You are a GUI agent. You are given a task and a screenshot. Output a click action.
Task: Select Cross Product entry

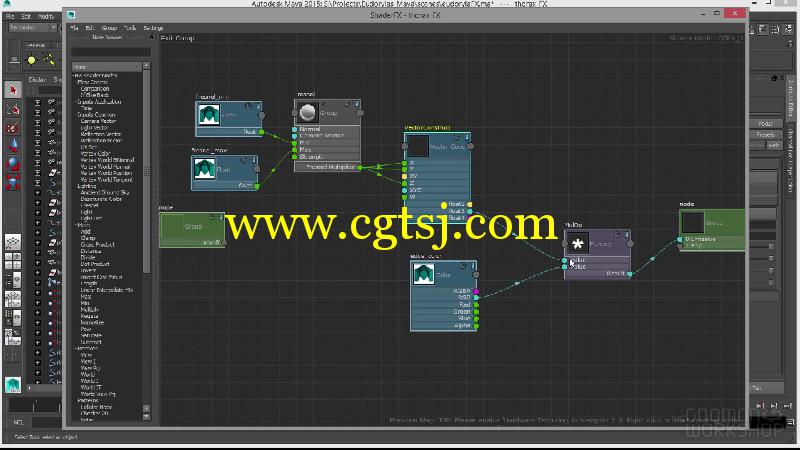pos(97,245)
